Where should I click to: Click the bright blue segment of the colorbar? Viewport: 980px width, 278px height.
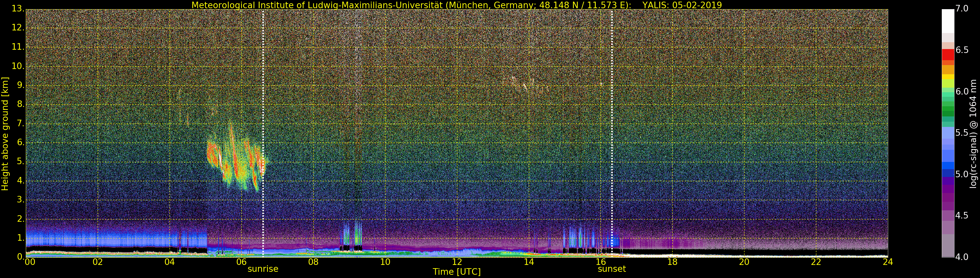pos(948,165)
